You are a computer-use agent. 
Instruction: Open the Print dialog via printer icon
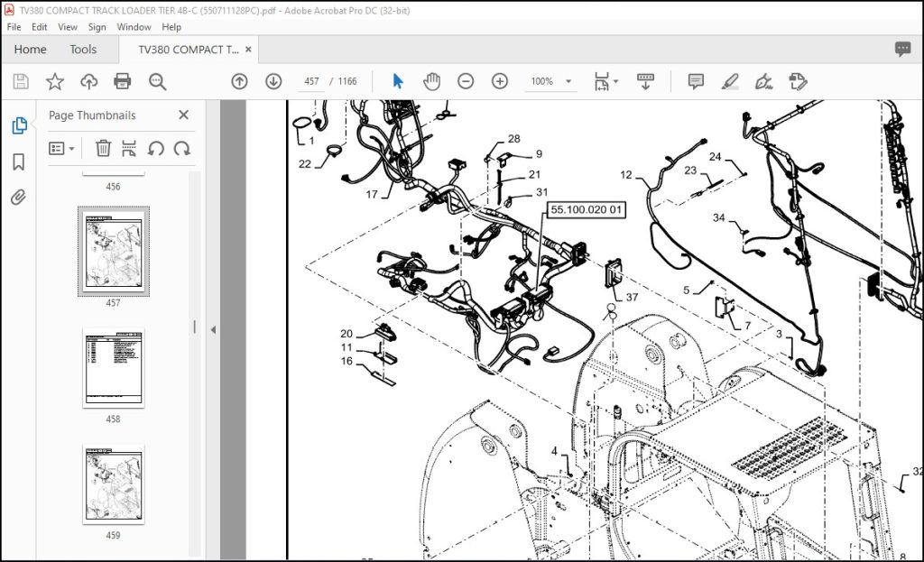tap(122, 80)
